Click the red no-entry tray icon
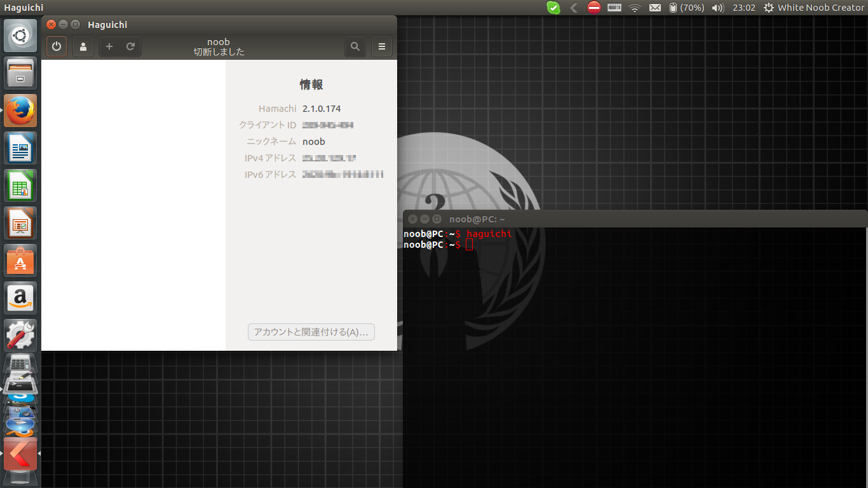Viewport: 868px width, 488px height. 594,8
